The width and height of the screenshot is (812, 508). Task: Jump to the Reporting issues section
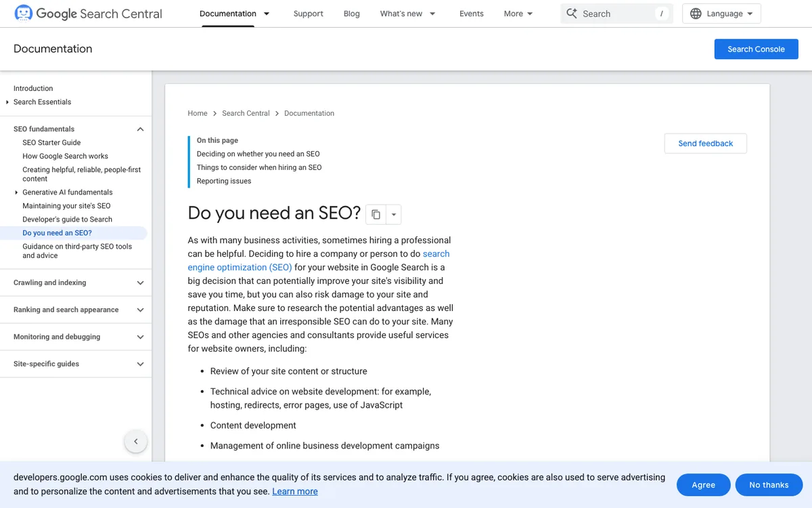(x=224, y=181)
